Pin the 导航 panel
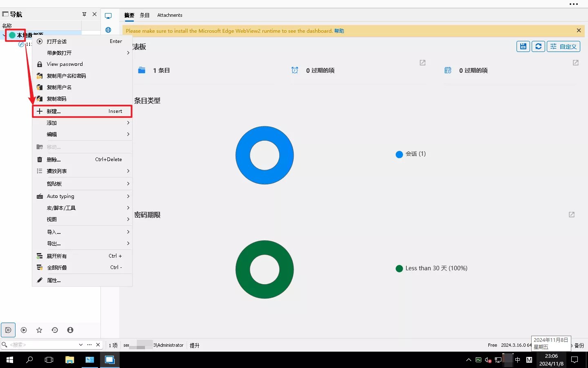Image resolution: width=588 pixels, height=368 pixels. pyautogui.click(x=84, y=14)
